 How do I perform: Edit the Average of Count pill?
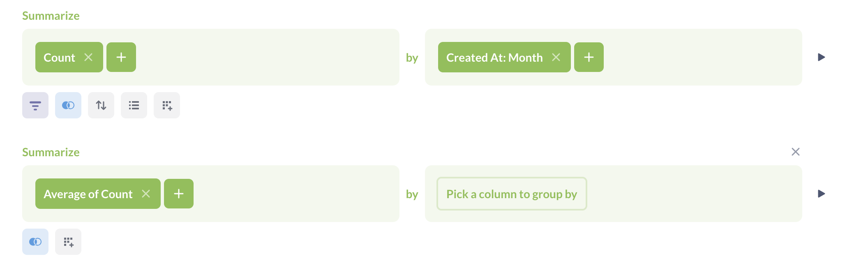pos(88,193)
